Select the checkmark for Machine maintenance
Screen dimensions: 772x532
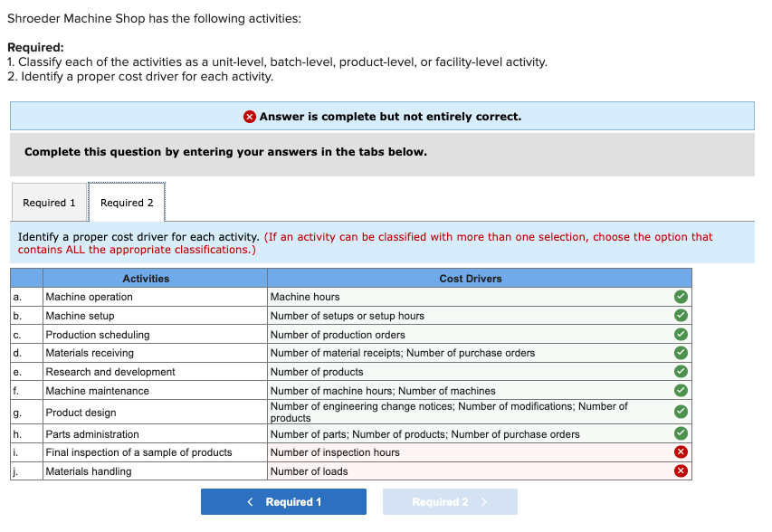pyautogui.click(x=680, y=390)
